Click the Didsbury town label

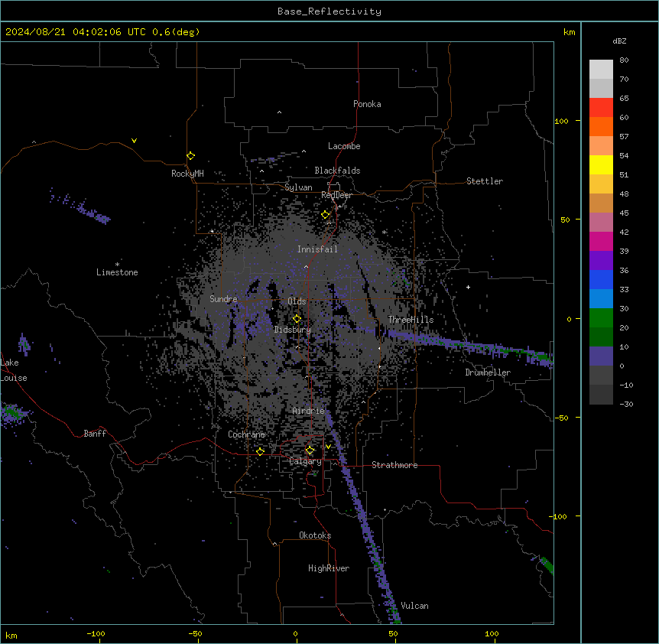(x=293, y=330)
